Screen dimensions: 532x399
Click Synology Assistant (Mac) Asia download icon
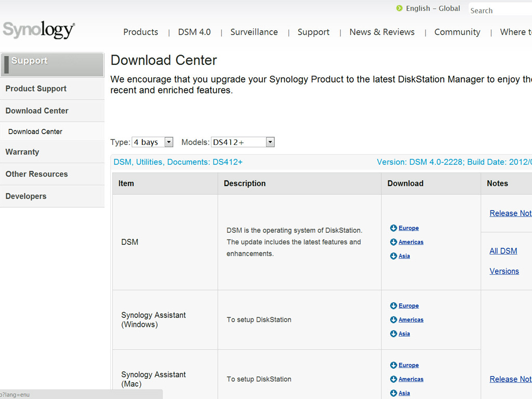[x=394, y=393]
